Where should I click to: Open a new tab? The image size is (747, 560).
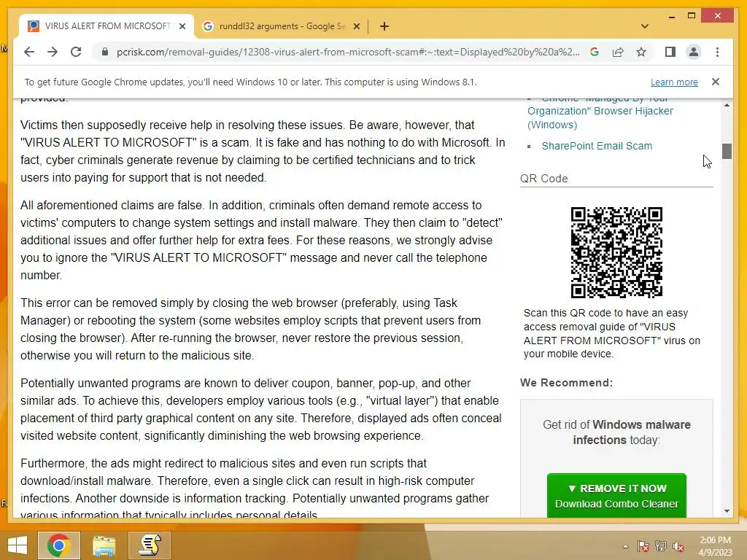click(x=384, y=26)
